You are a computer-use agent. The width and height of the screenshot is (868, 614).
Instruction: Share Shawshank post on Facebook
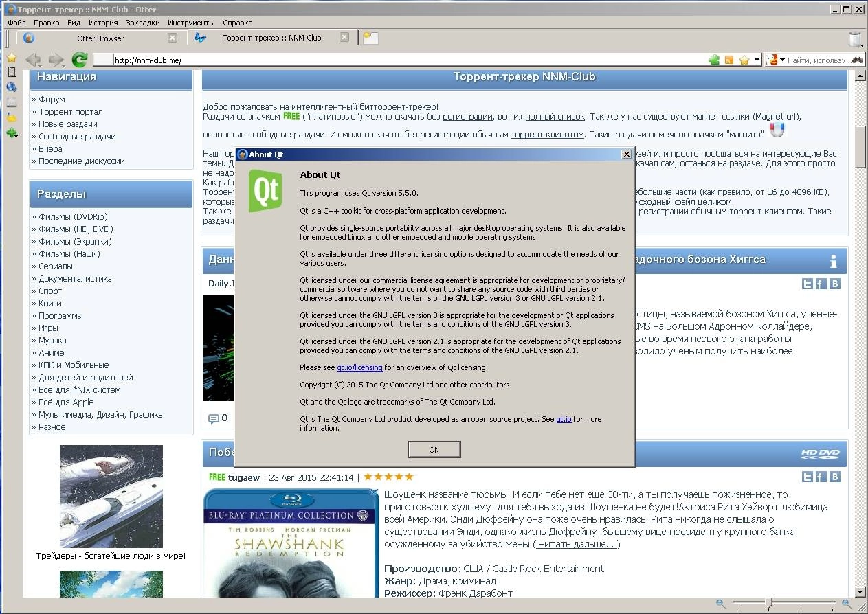click(821, 477)
